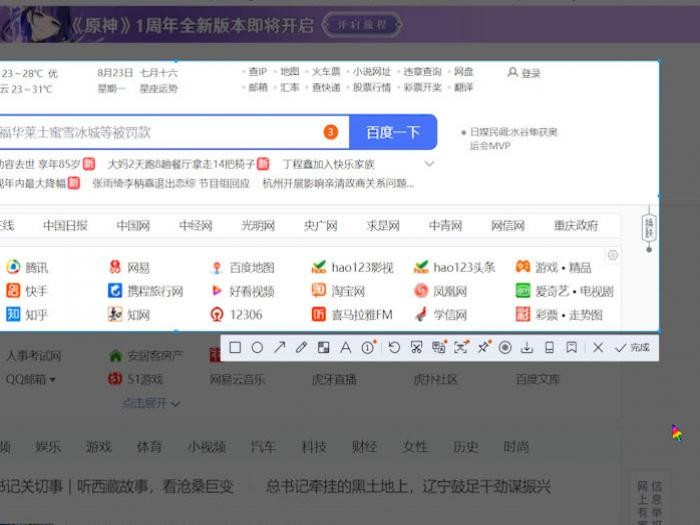Open the 星座运势 link
The image size is (700, 525).
coord(158,88)
